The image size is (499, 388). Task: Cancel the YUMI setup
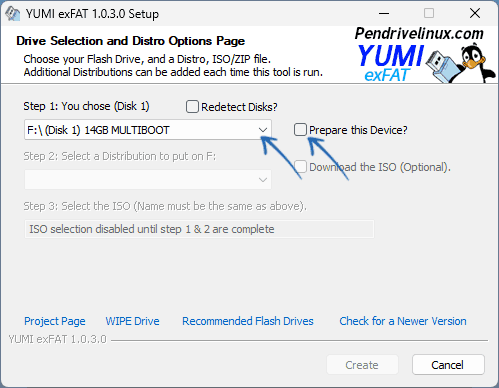coord(448,365)
